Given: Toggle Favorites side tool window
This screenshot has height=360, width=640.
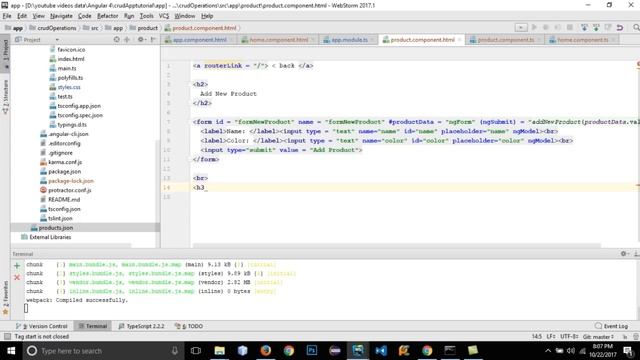Looking at the screenshot, I should (5, 298).
